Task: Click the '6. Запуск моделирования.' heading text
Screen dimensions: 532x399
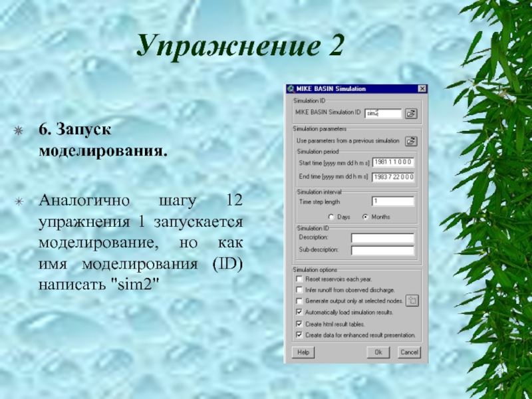Action: 103,140
